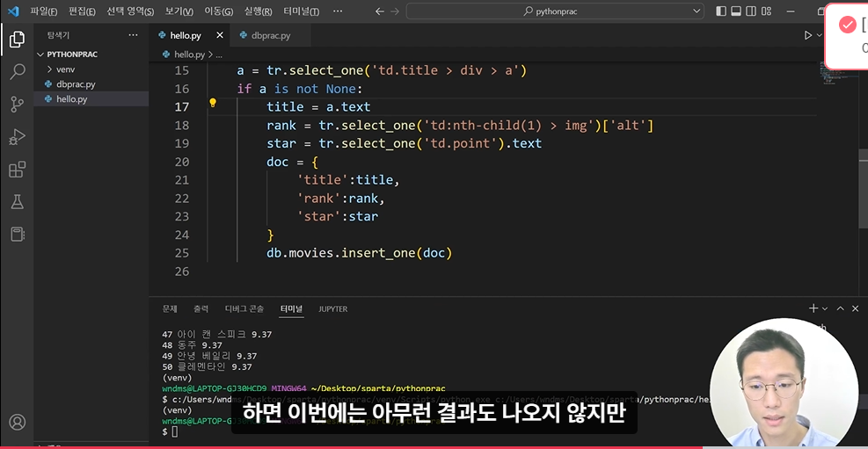Screen dimensions: 868x449
Task: Switch to the 문제 panel tab
Action: [x=170, y=308]
